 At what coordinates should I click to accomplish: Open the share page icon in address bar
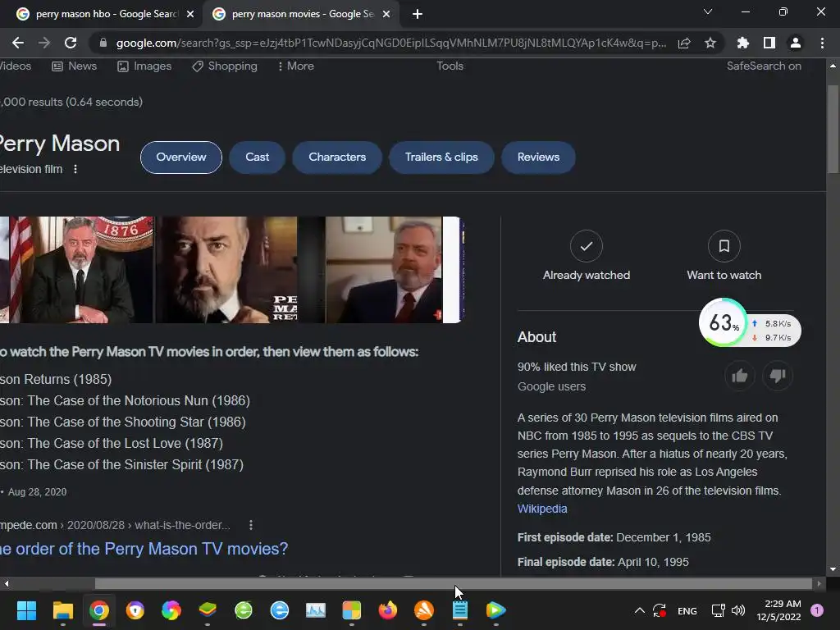(x=684, y=43)
